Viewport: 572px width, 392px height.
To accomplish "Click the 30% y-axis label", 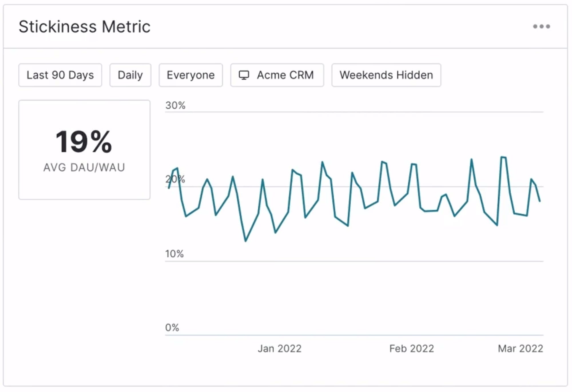I will click(175, 105).
